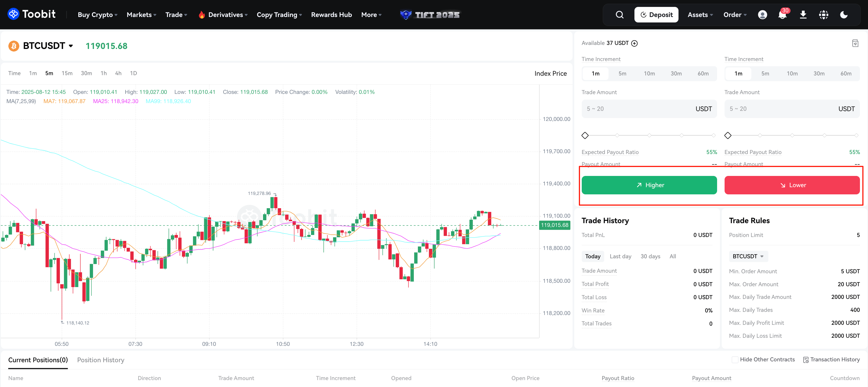Open the search icon in header
The image size is (868, 387).
[619, 14]
